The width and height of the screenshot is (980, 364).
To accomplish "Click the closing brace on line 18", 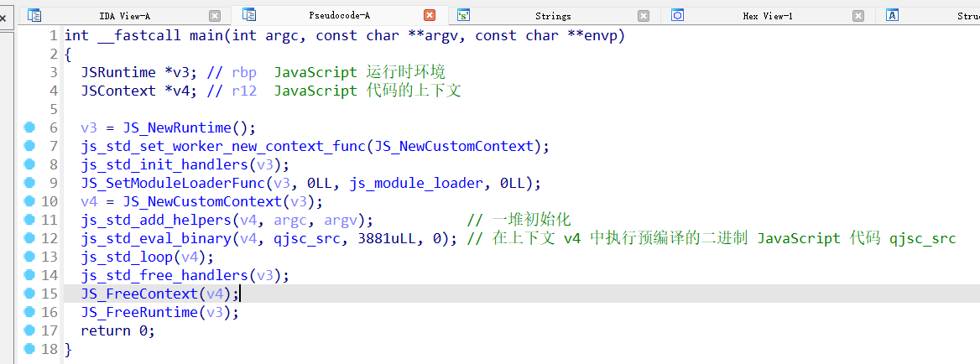I will (x=68, y=349).
